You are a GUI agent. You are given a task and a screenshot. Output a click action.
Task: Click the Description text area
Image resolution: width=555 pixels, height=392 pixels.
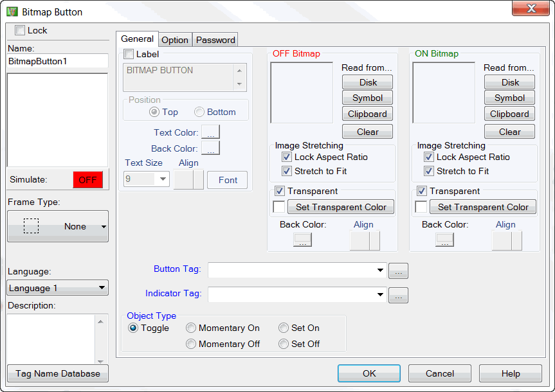coord(51,339)
